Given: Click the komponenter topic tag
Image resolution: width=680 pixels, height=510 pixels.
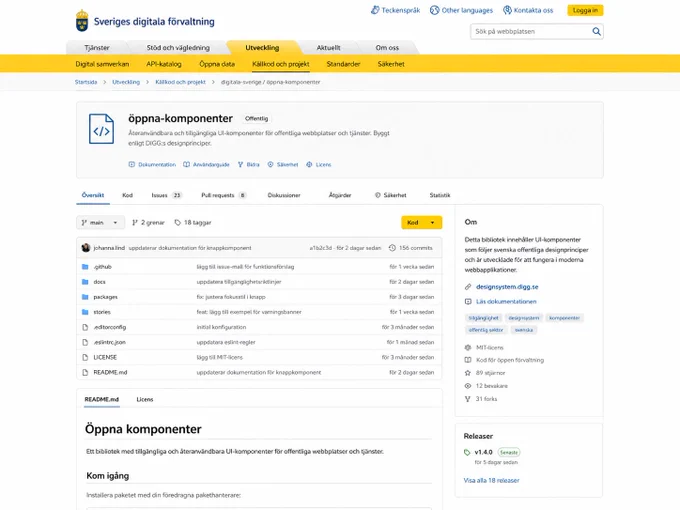Looking at the screenshot, I should 564,318.
